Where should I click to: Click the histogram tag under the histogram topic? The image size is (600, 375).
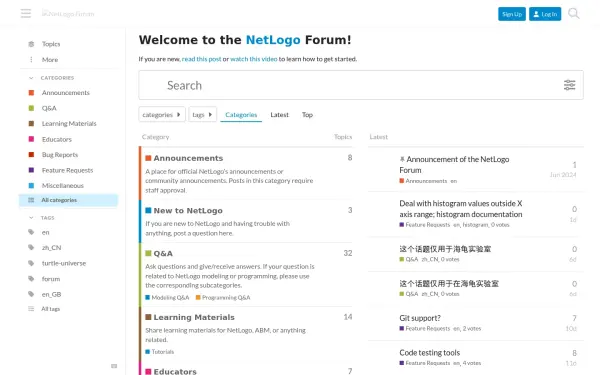click(475, 225)
